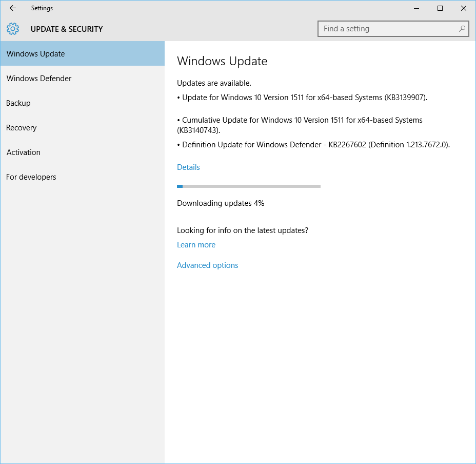The width and height of the screenshot is (476, 464).
Task: Select the Cumulative Update KB3140743 entry
Action: (x=302, y=125)
